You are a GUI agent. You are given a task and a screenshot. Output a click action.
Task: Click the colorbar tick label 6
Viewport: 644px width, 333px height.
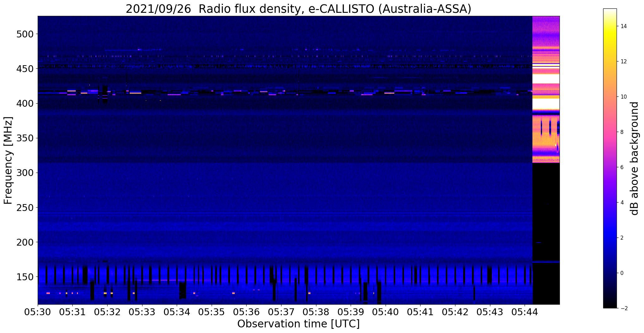(x=622, y=167)
